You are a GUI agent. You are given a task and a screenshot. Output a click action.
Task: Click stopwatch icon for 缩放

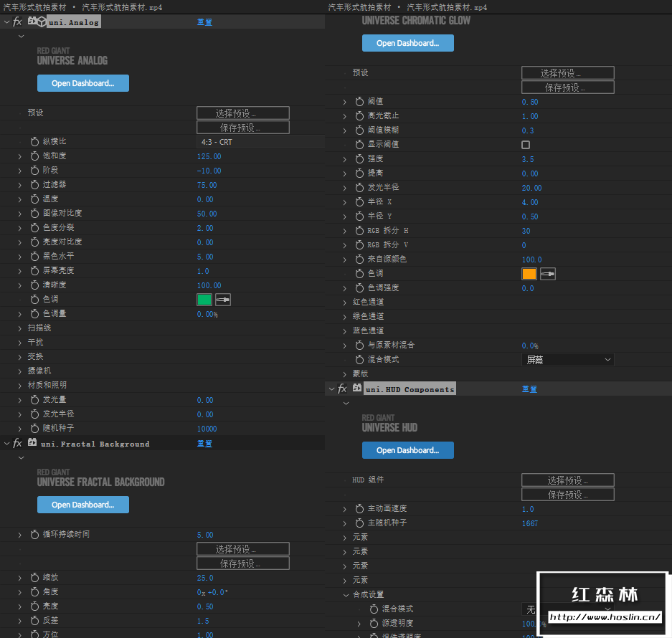(x=34, y=578)
